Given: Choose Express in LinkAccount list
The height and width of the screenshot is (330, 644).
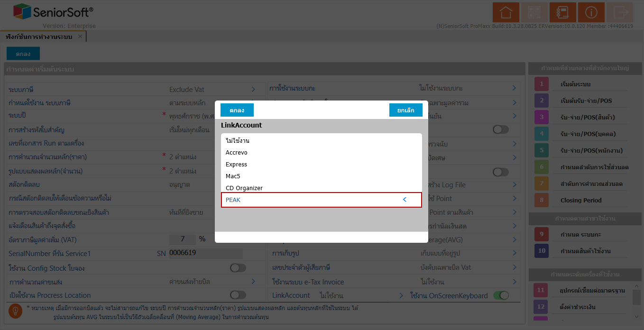Looking at the screenshot, I should click(322, 165).
